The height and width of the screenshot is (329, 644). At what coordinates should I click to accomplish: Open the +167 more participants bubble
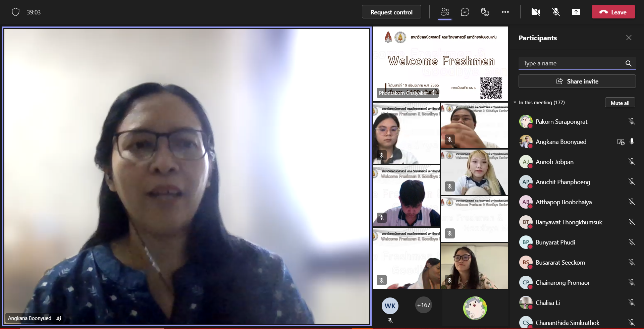pos(424,305)
